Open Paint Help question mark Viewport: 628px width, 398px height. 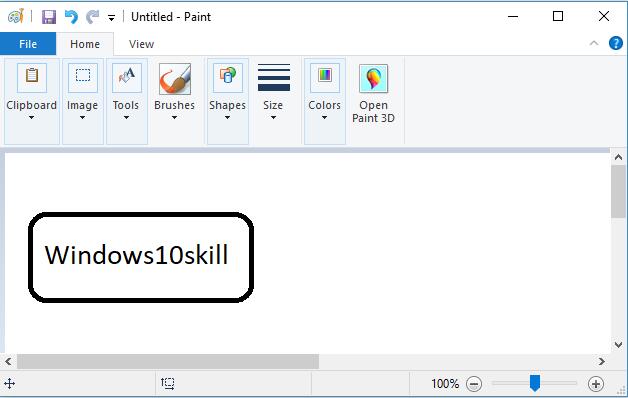coord(616,43)
